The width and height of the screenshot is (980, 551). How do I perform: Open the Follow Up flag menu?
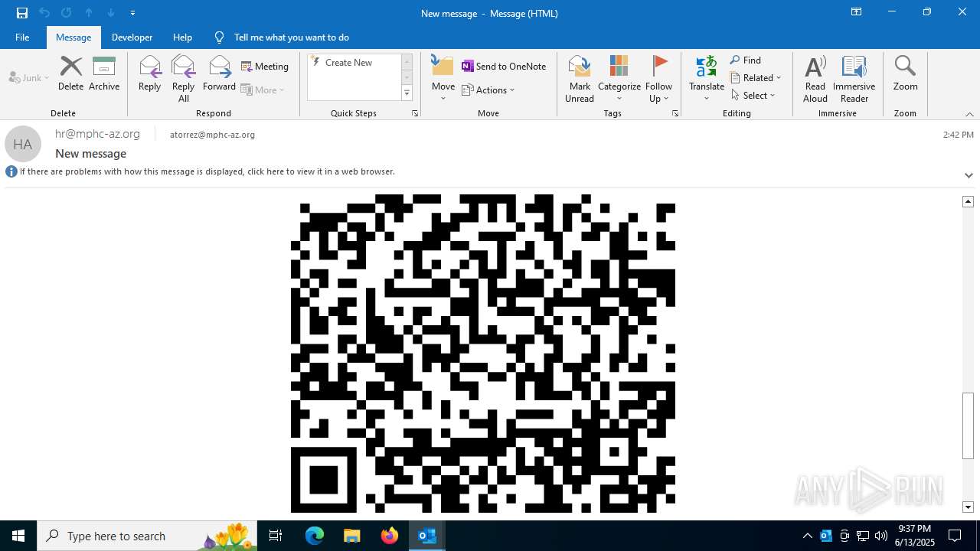tap(658, 78)
